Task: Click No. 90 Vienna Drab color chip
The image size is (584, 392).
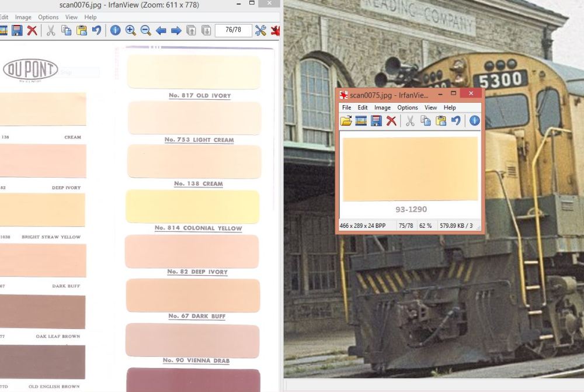Action: point(192,341)
